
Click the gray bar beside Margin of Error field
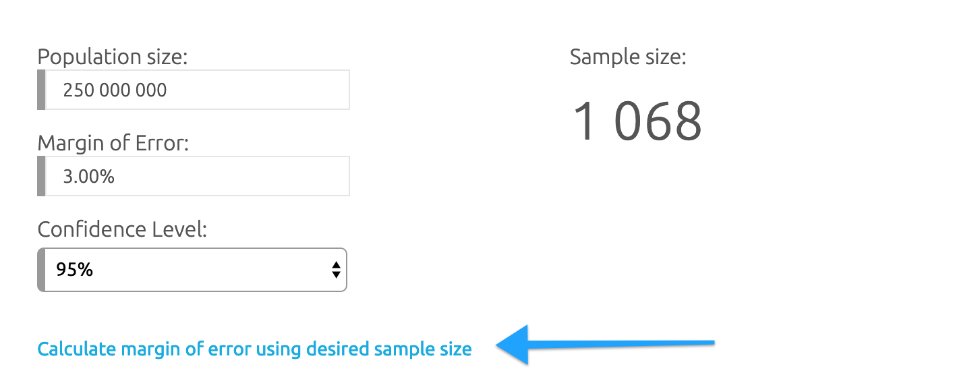pyautogui.click(x=41, y=177)
